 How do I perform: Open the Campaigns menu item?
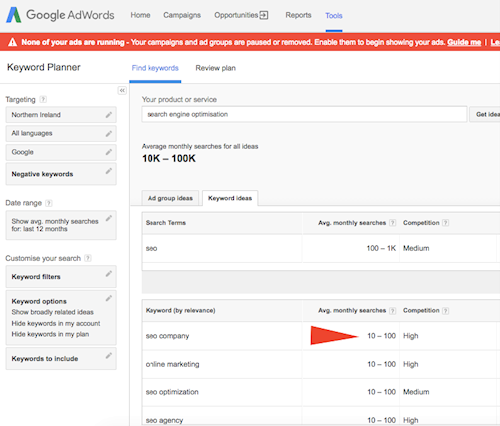point(182,15)
